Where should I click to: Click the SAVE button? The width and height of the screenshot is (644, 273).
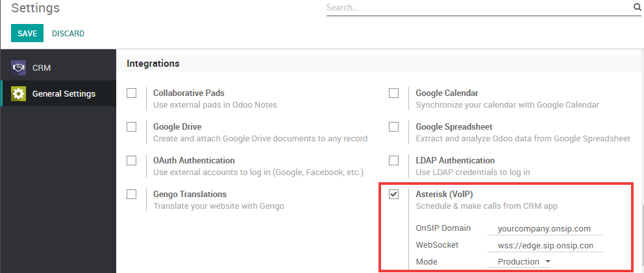(x=27, y=33)
